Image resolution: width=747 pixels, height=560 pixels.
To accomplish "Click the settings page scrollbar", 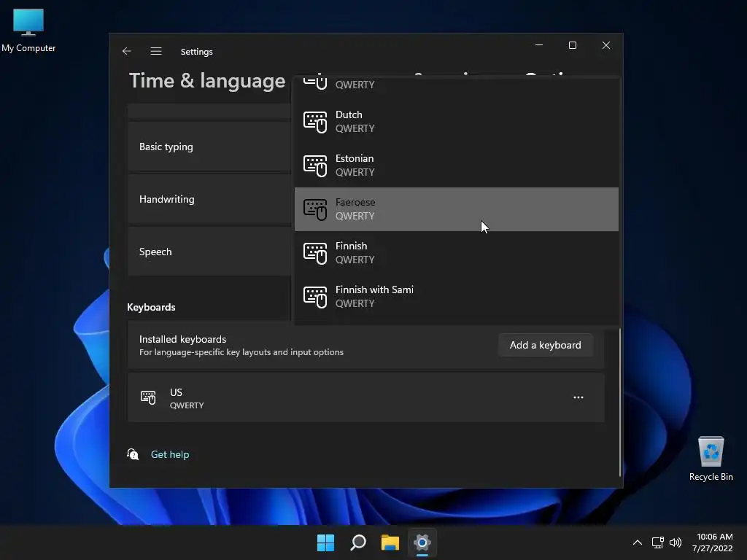I will click(x=620, y=402).
